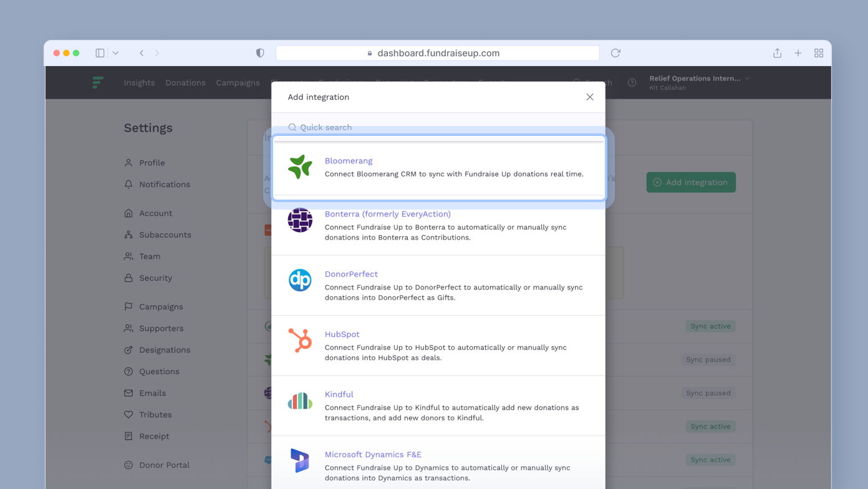The width and height of the screenshot is (868, 489).
Task: Click the Tributes heart icon in the sidebar
Action: [128, 414]
